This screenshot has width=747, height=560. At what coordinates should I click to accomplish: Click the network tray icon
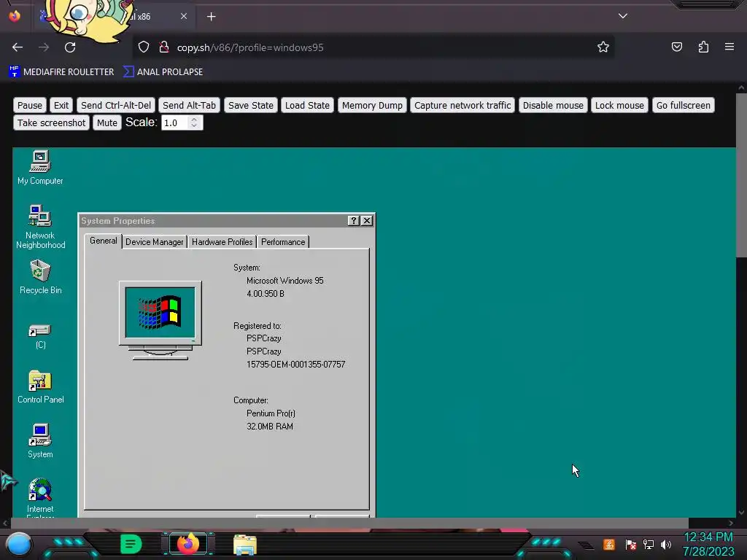[x=649, y=544]
